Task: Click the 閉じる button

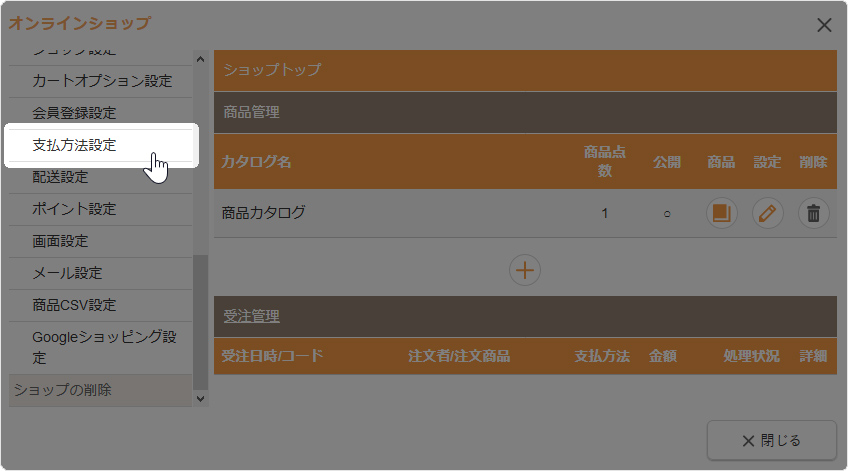Action: click(771, 440)
